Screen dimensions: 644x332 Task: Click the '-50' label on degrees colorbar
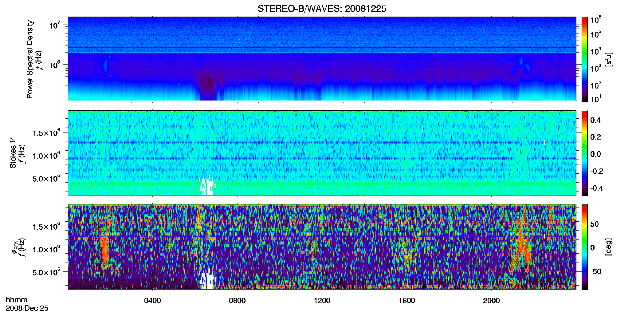595,271
